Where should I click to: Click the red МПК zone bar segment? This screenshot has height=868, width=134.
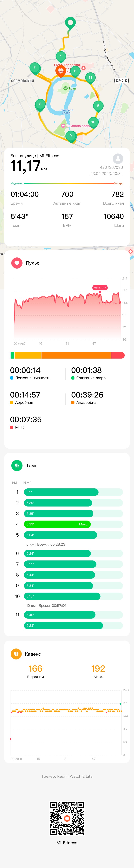118,355
